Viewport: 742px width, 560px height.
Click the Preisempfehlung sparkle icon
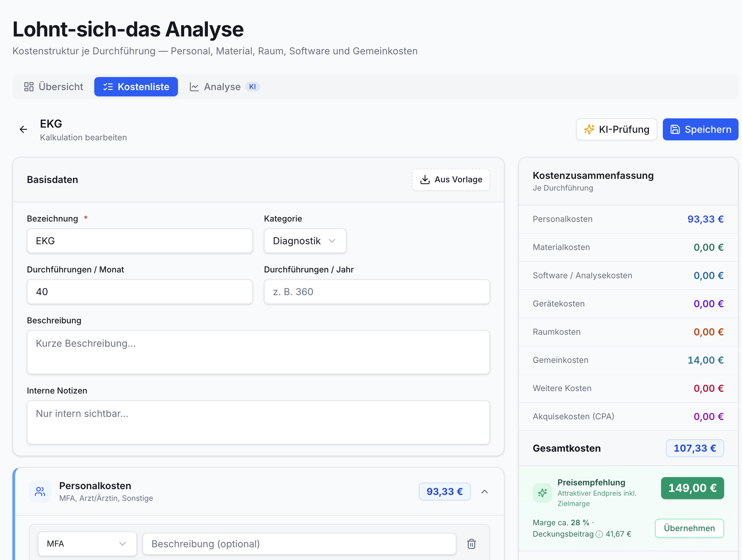542,493
